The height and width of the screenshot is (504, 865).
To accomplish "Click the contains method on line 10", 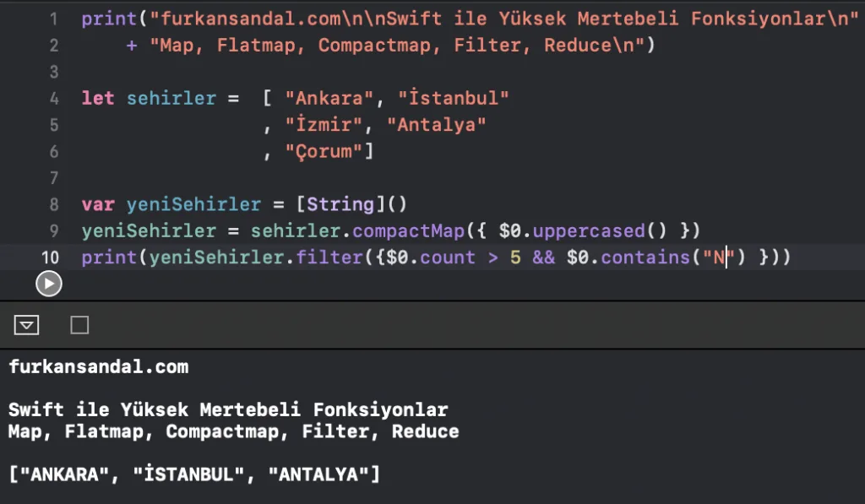I will point(645,257).
